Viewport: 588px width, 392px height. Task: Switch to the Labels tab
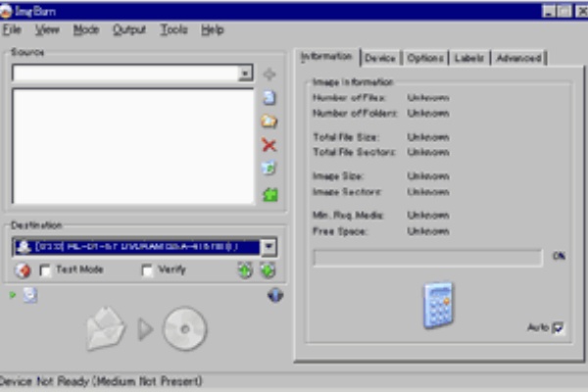(468, 58)
